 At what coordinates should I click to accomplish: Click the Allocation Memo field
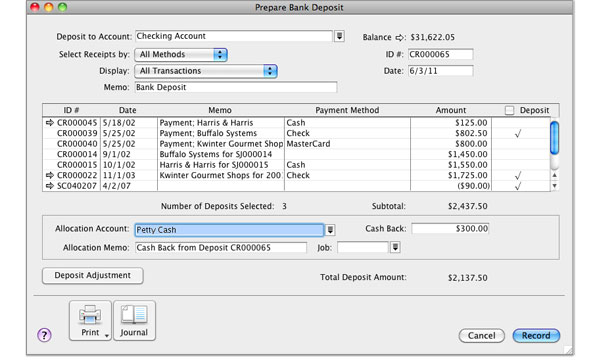[221, 248]
